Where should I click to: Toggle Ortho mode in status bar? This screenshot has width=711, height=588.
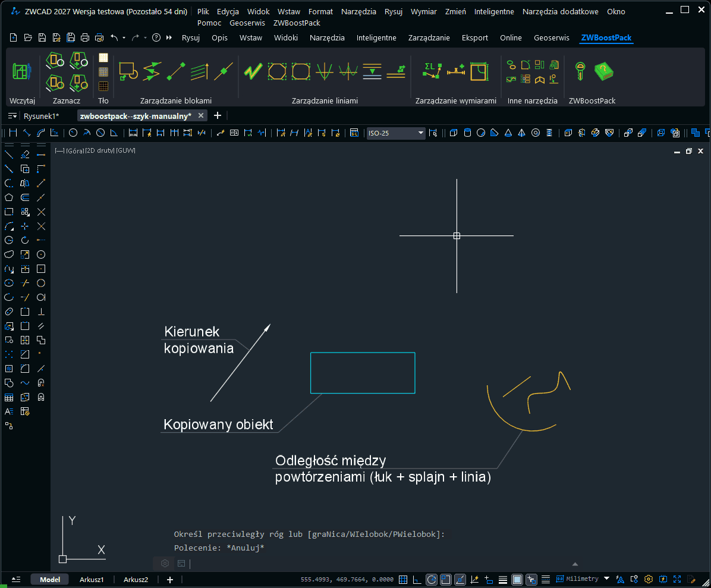(417, 579)
